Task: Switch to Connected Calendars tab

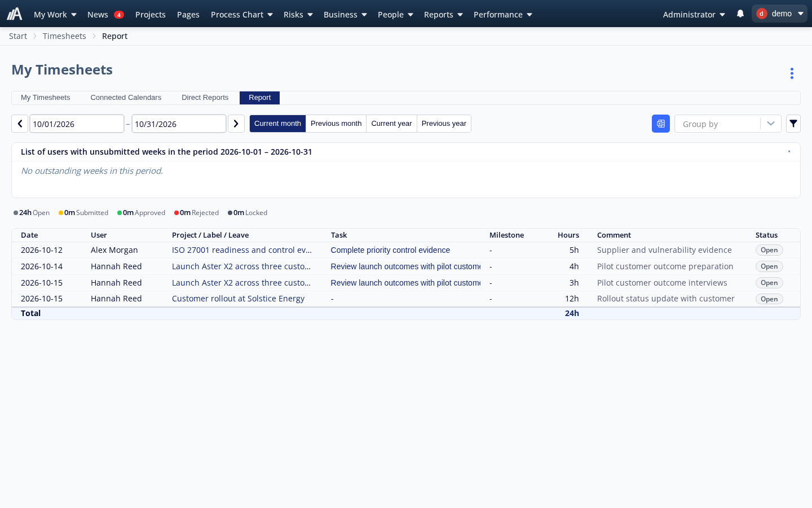Action: point(126,98)
